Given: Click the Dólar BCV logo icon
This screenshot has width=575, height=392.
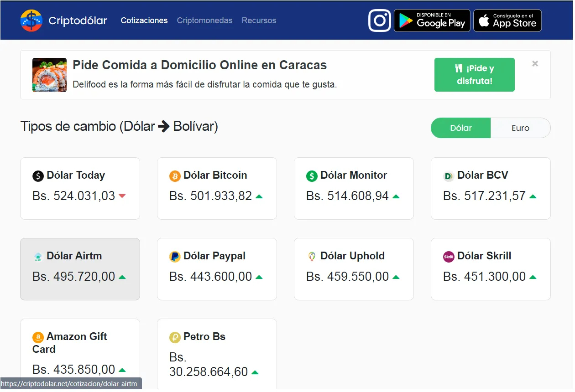Looking at the screenshot, I should pos(449,176).
